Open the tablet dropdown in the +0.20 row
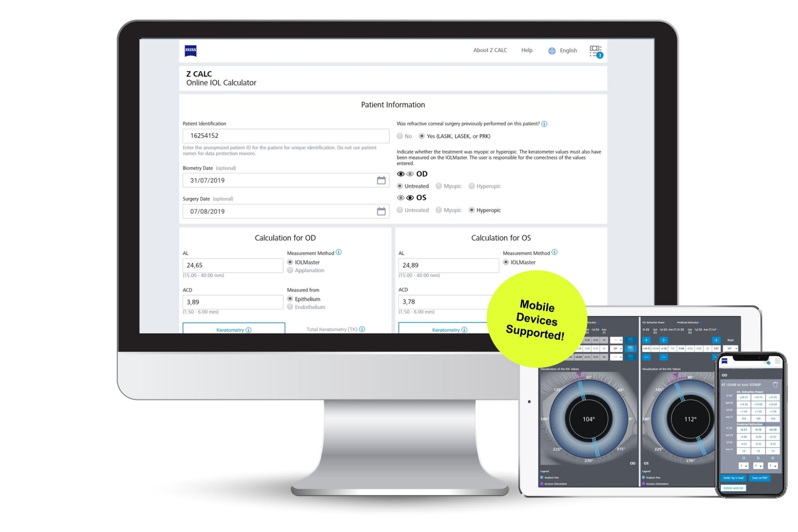Viewport: 798px width, 532px height. [616, 357]
